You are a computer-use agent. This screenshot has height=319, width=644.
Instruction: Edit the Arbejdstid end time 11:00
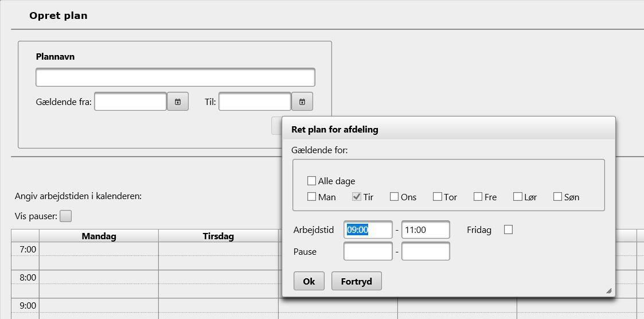[x=426, y=230]
